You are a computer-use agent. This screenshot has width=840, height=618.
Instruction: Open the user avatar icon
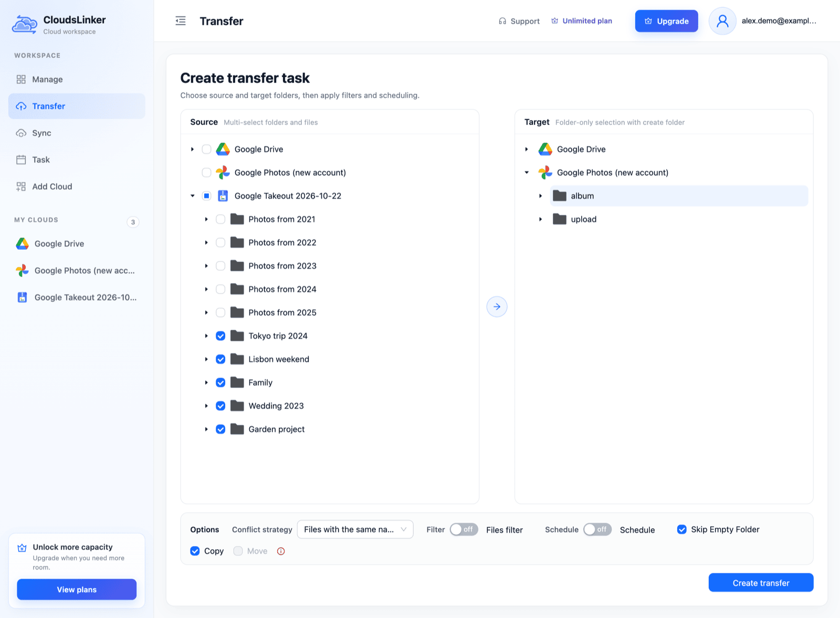click(x=722, y=21)
